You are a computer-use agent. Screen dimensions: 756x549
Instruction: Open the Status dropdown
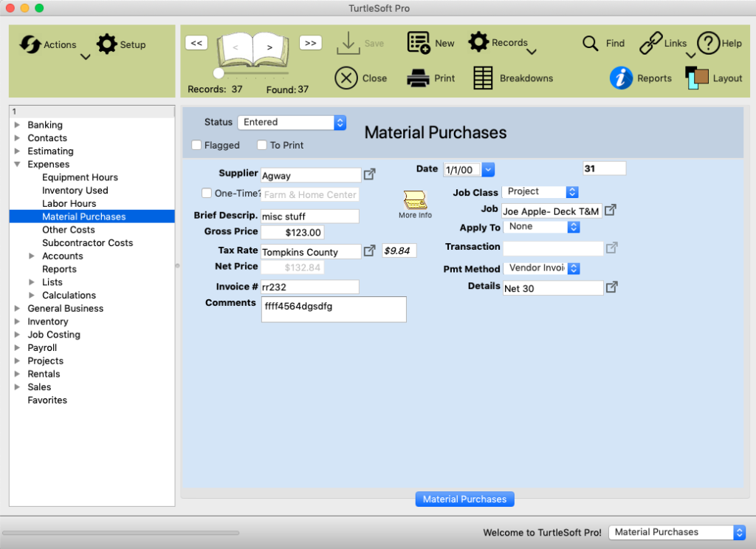(292, 123)
